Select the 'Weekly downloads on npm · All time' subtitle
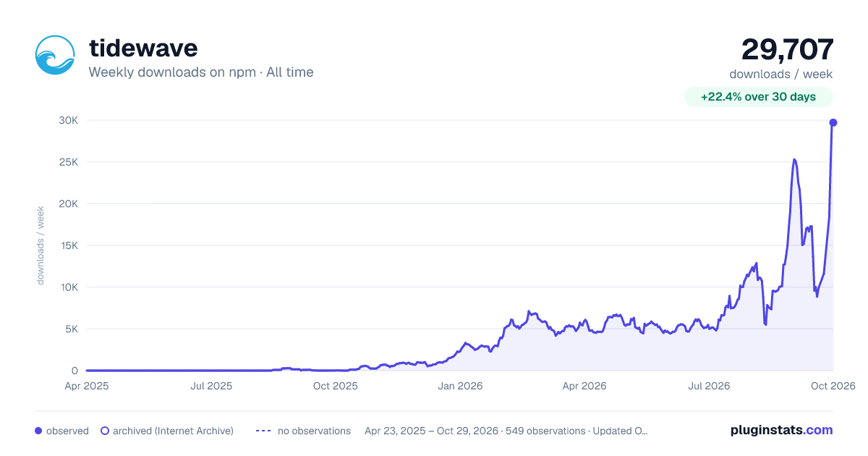868x456 pixels. [x=201, y=72]
